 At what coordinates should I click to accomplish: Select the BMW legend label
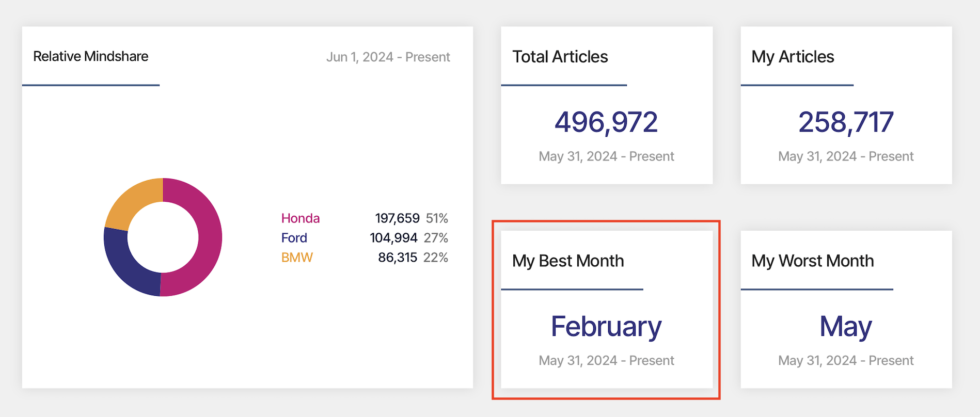[297, 258]
